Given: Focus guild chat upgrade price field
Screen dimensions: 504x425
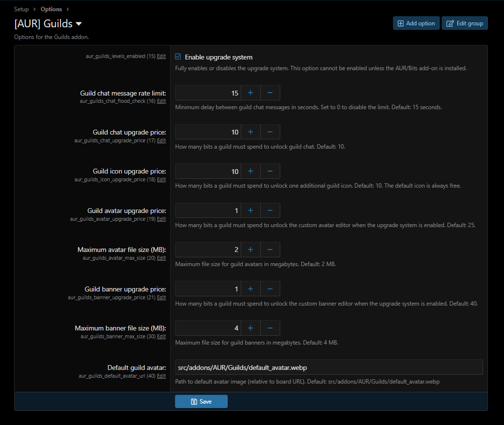Looking at the screenshot, I should (x=208, y=132).
